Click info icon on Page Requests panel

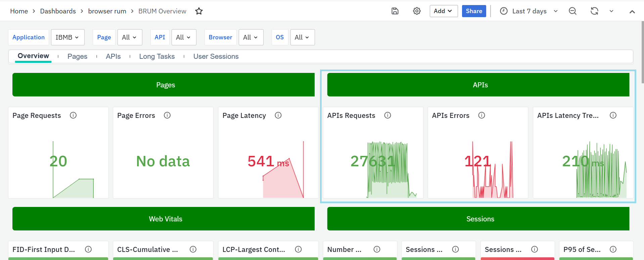[73, 115]
